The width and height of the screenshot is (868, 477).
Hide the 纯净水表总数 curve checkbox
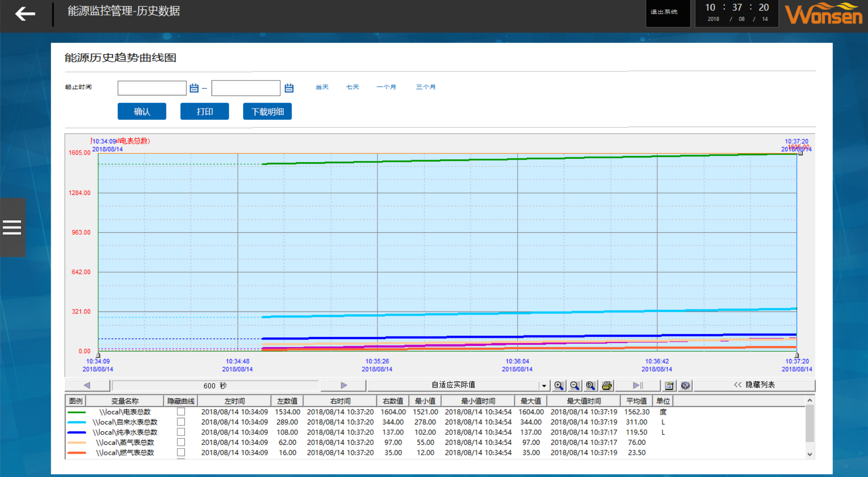[181, 432]
